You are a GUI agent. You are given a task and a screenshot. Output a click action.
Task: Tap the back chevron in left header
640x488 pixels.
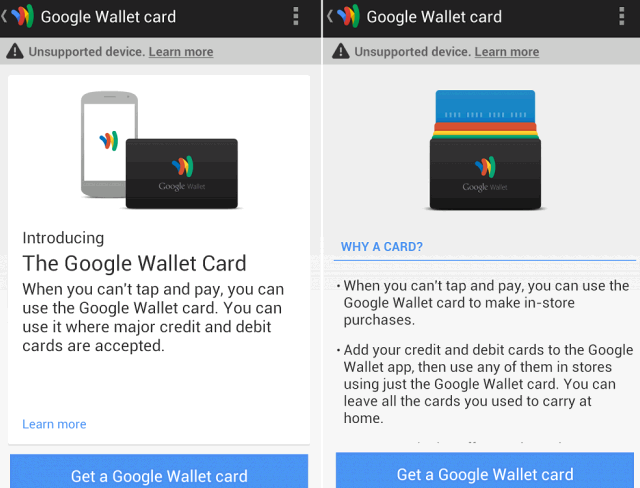click(4, 16)
